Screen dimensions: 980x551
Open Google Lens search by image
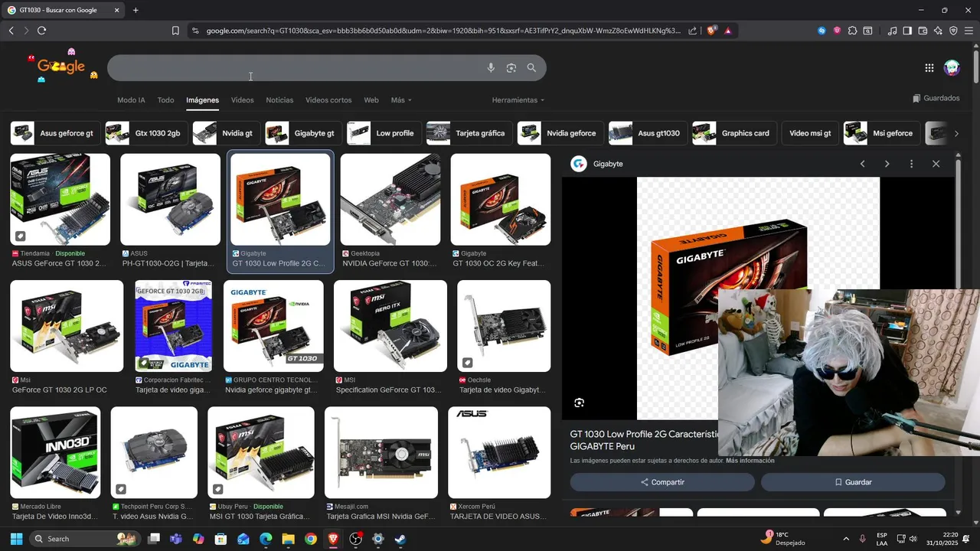pyautogui.click(x=511, y=68)
